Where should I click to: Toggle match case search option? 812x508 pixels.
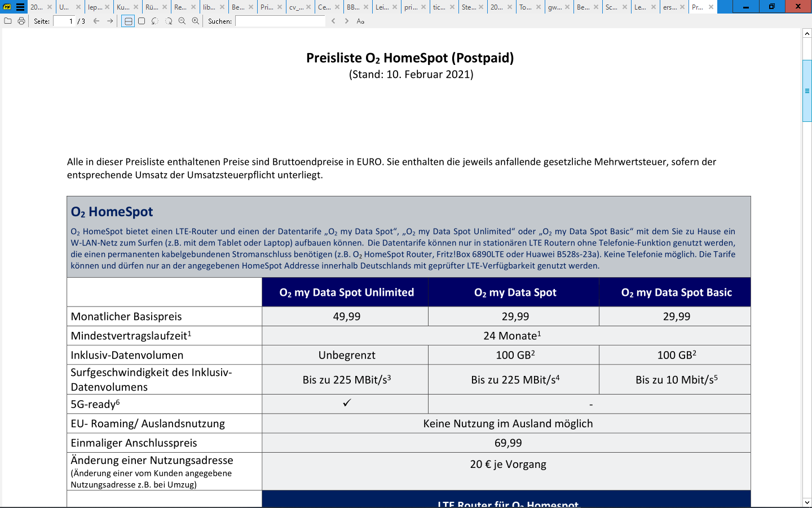point(360,21)
